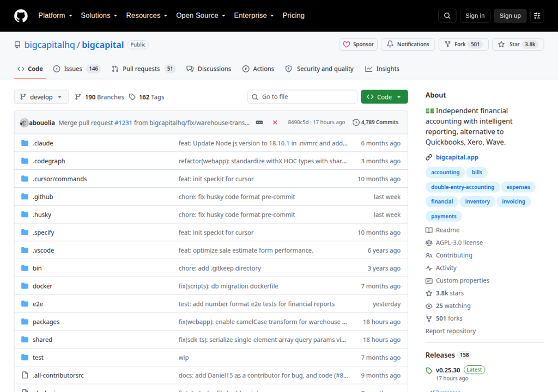This screenshot has height=392, width=558.
Task: Open the appearance settings icon beside Sign up
Action: pyautogui.click(x=537, y=16)
